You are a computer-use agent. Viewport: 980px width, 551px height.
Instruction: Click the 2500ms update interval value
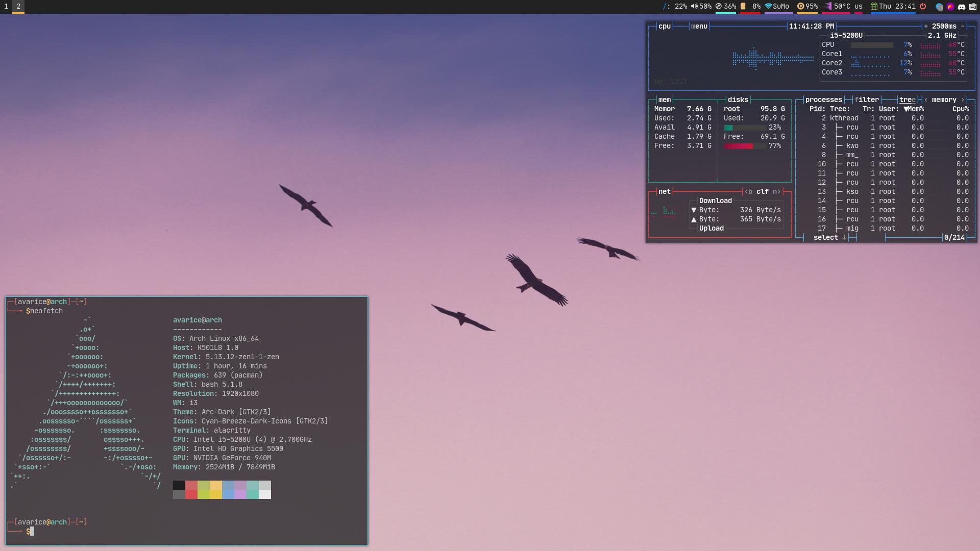click(944, 27)
